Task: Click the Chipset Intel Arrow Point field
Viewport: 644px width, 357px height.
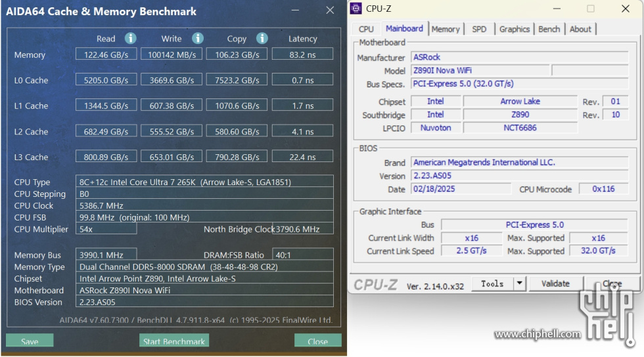Action: (x=204, y=278)
